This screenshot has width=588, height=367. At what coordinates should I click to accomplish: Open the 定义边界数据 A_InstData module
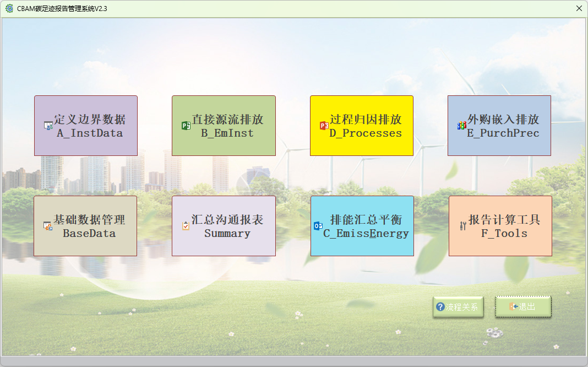point(85,125)
